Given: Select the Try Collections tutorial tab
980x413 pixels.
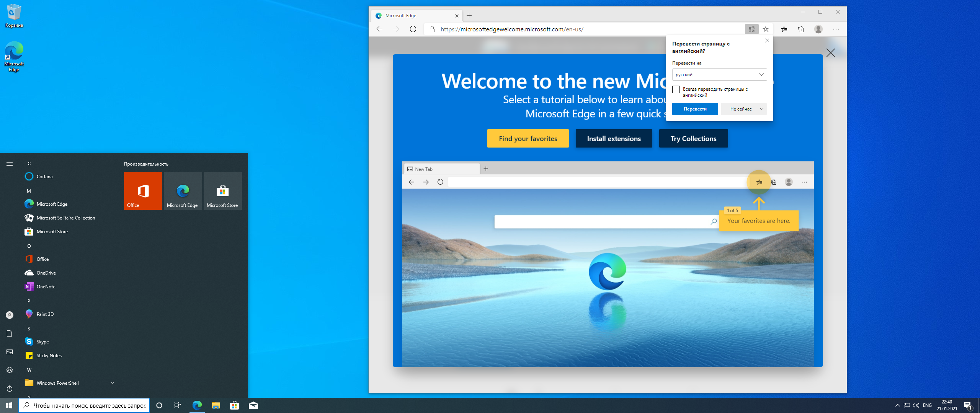Looking at the screenshot, I should click(693, 138).
